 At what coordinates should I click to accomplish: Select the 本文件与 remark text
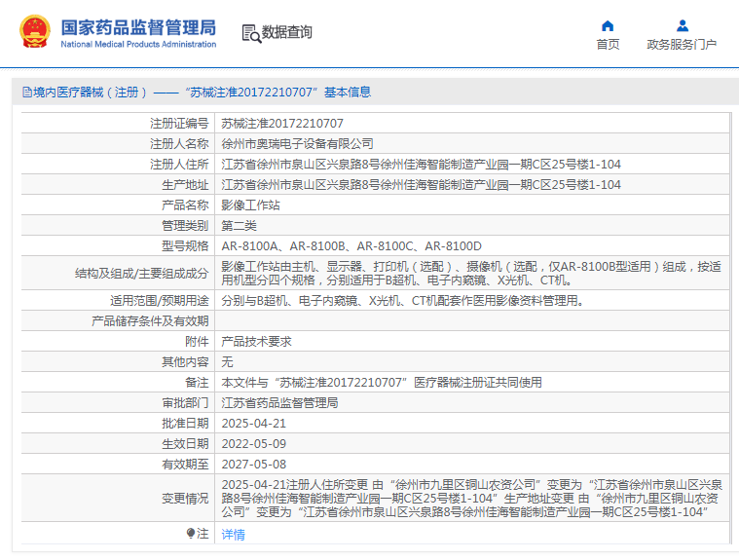tap(382, 383)
